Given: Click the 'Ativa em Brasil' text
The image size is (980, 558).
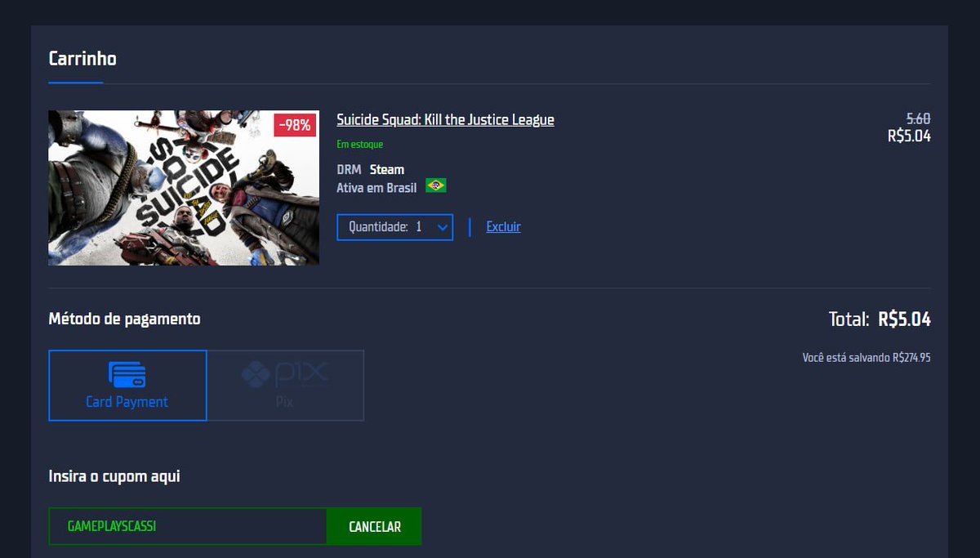Looking at the screenshot, I should [x=376, y=188].
